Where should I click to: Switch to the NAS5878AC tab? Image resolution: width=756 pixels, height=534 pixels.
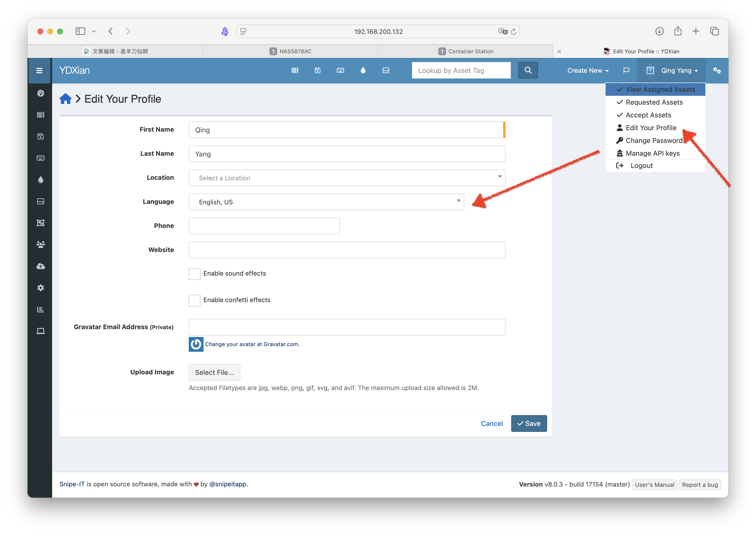tap(290, 51)
